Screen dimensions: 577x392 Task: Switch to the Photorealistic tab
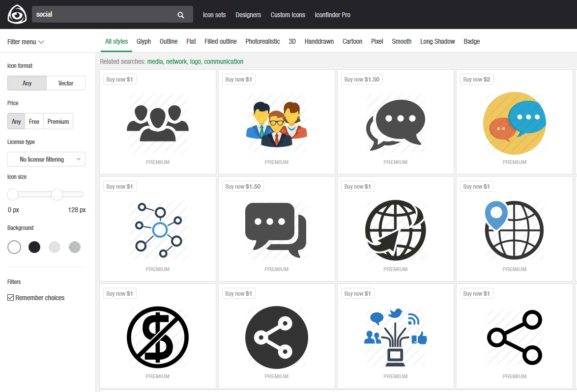tap(262, 41)
